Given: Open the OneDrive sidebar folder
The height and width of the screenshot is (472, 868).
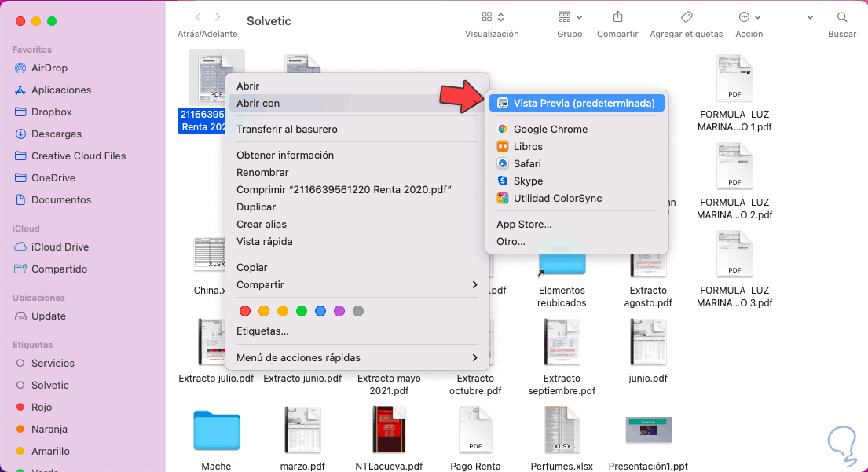Looking at the screenshot, I should [44, 178].
